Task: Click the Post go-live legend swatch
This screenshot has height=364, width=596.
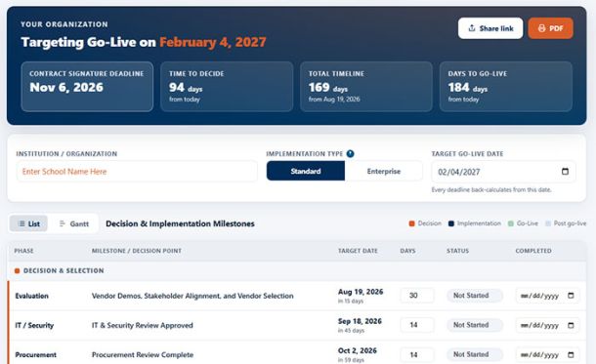Action: (548, 223)
